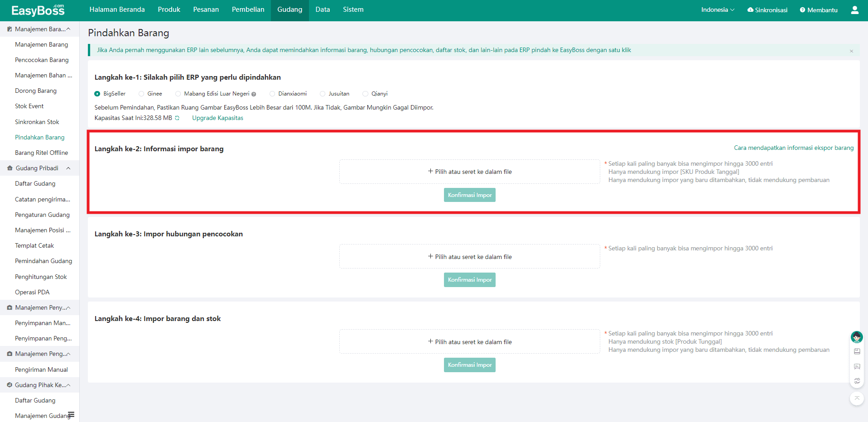Click Konfirmasi Impor under Langkah ke-3
The height and width of the screenshot is (422, 868).
pyautogui.click(x=470, y=280)
